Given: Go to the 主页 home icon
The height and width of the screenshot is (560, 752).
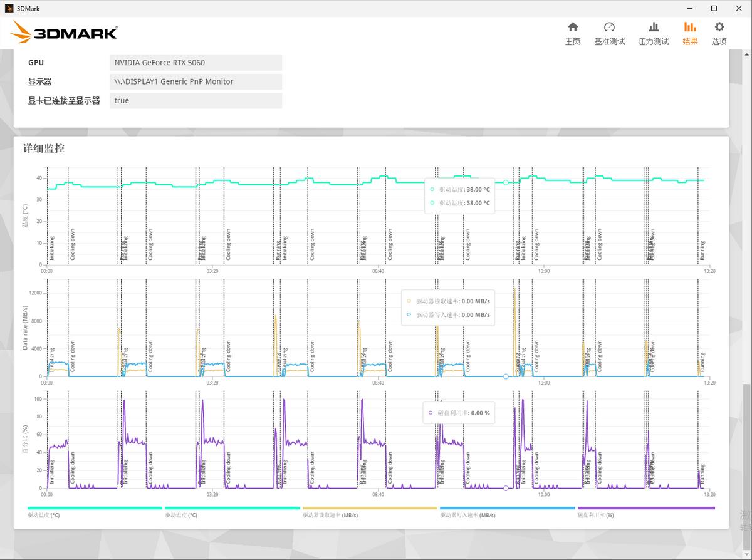Looking at the screenshot, I should tap(572, 33).
